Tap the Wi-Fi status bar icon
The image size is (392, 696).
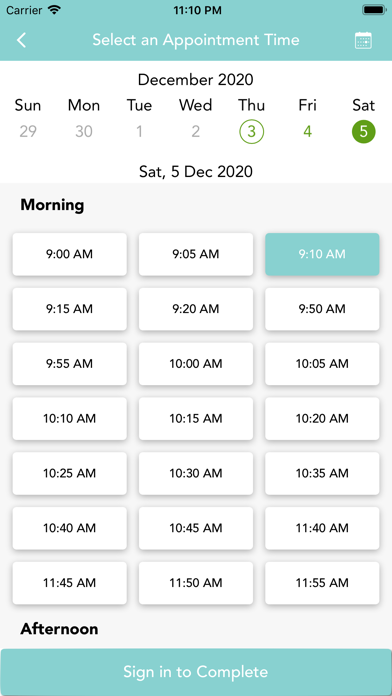point(55,10)
